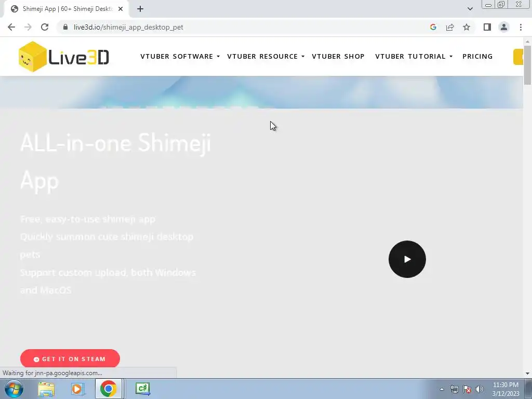Close the Shimeji App tab
This screenshot has width=532, height=399.
coord(121,9)
